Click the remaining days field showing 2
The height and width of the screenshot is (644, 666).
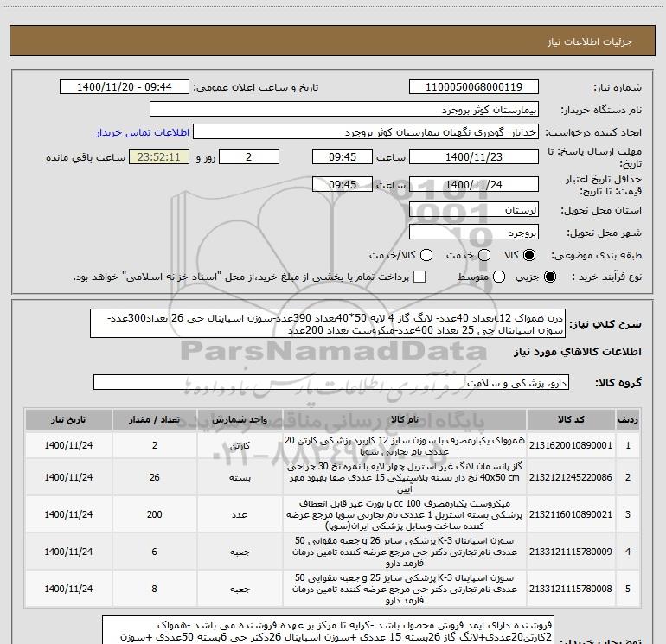(249, 156)
